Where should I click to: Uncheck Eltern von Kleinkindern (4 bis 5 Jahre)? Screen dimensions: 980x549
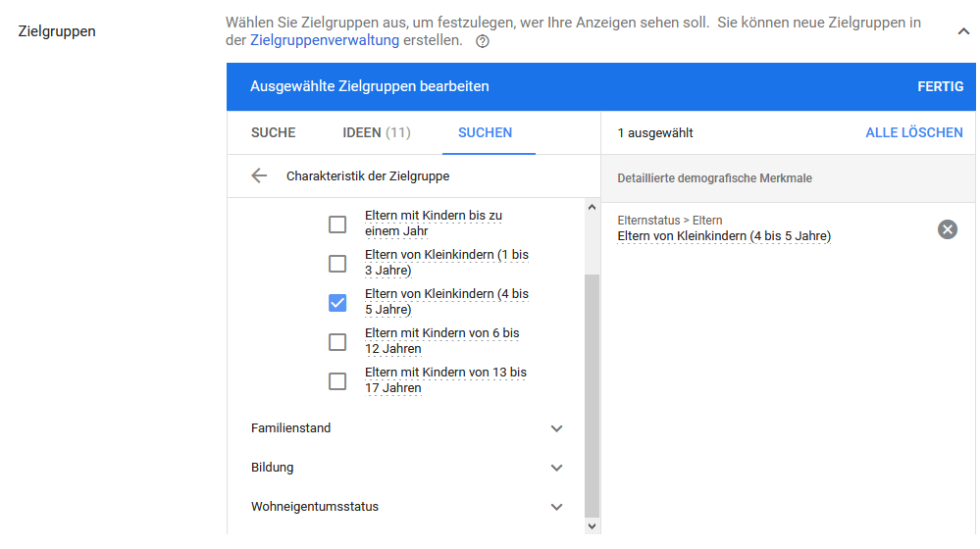pyautogui.click(x=337, y=303)
